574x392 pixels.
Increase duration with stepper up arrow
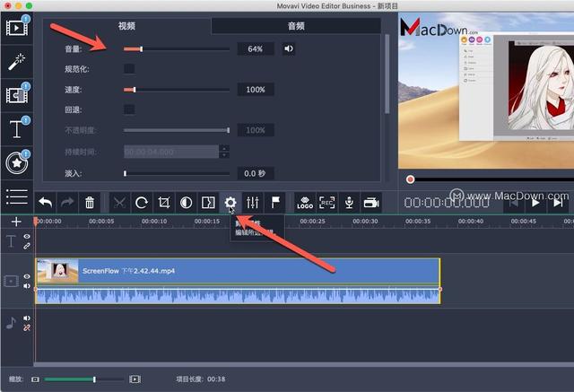pyautogui.click(x=224, y=148)
